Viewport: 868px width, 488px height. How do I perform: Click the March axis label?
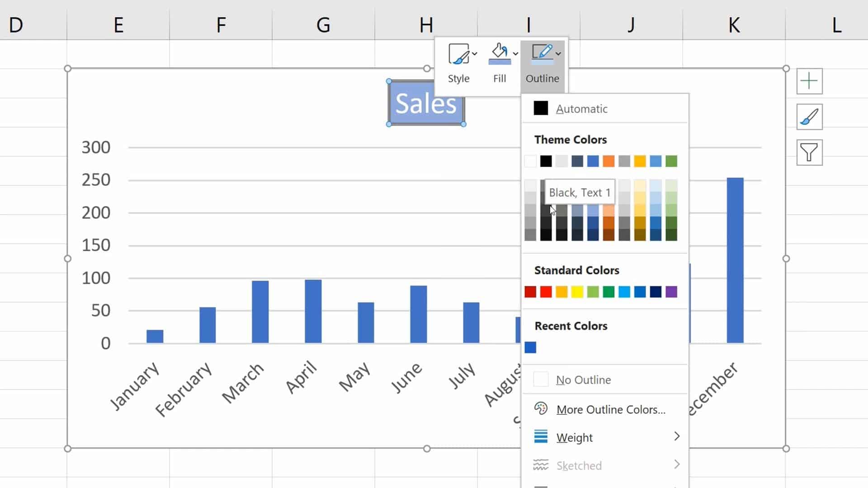[x=243, y=383]
